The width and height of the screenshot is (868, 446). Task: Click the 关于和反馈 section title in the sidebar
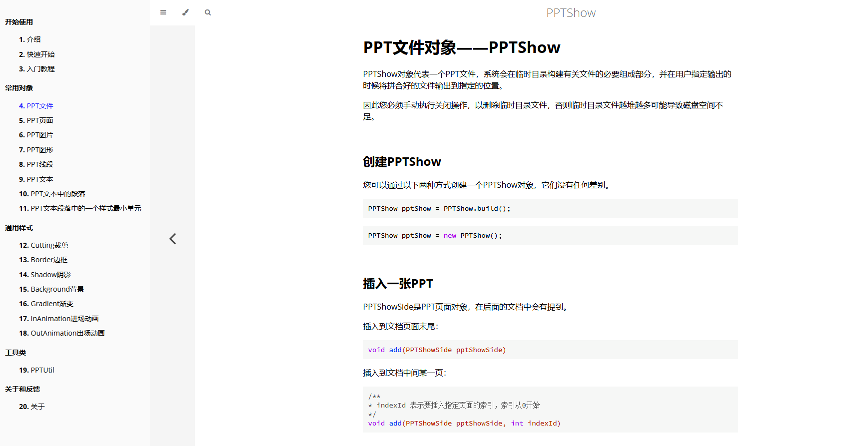click(22, 389)
